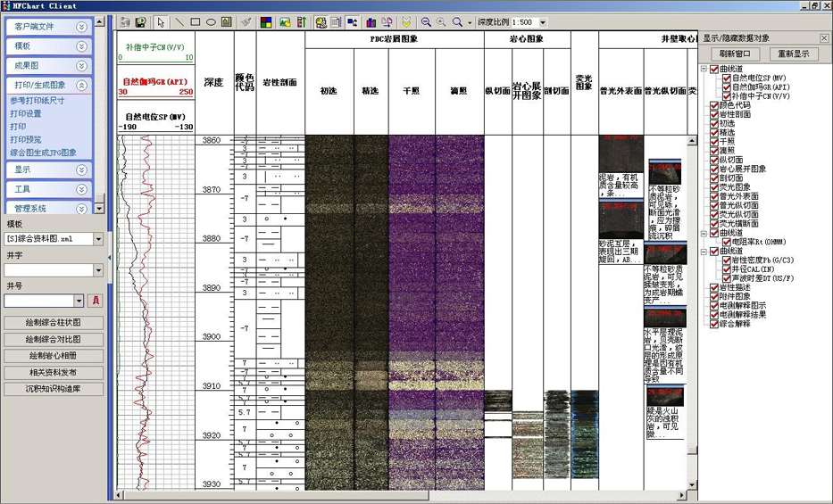Click the 井字 input field
This screenshot has width=833, height=504.
click(48, 270)
